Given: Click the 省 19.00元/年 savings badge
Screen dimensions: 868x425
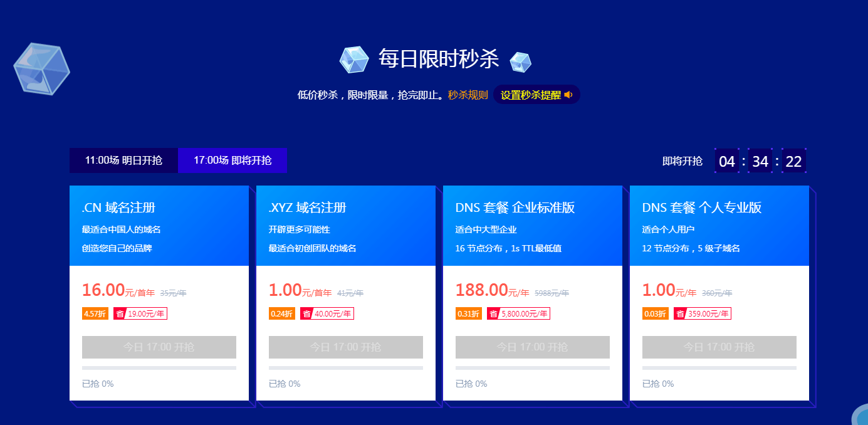Looking at the screenshot, I should tap(140, 314).
